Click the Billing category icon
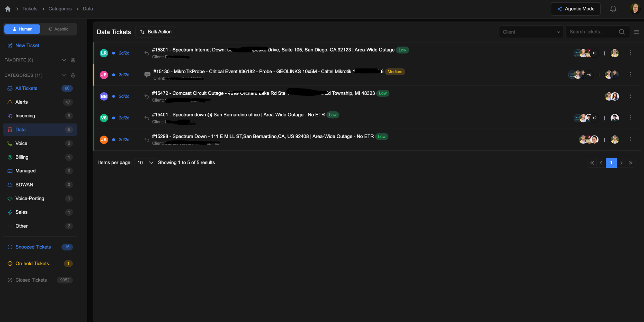 coord(10,157)
